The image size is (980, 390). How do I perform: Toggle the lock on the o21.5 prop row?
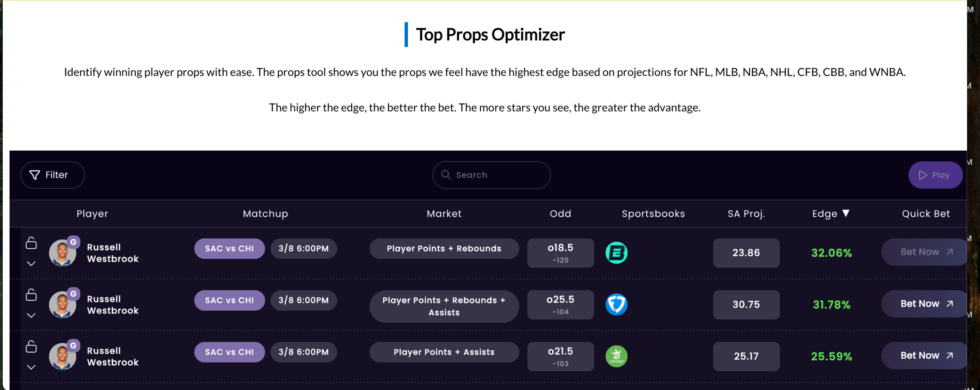tap(31, 346)
